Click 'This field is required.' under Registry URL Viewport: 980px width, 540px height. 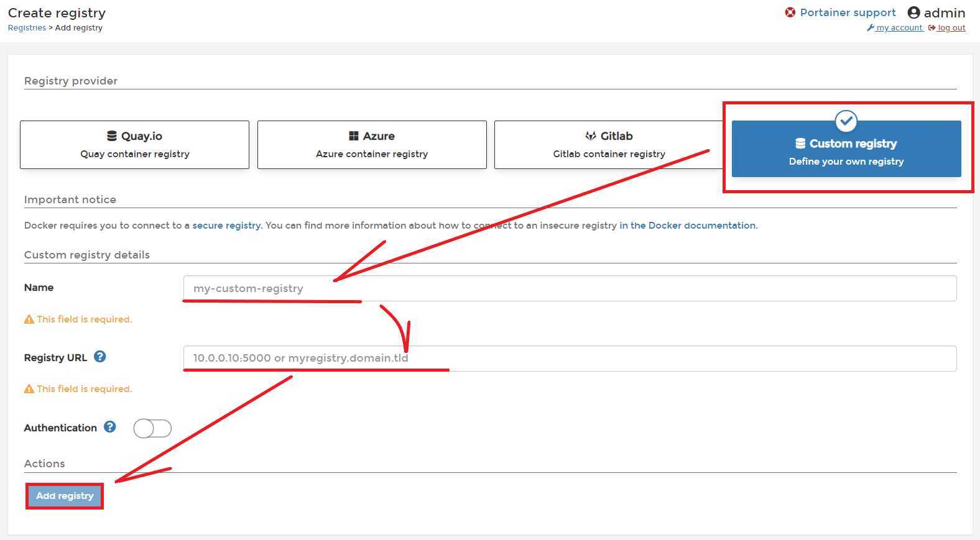pyautogui.click(x=85, y=389)
